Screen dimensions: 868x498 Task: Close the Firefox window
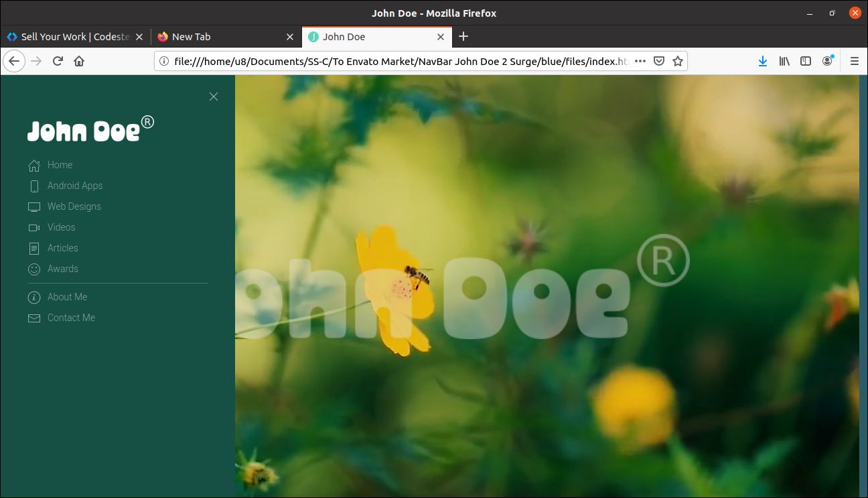point(855,13)
